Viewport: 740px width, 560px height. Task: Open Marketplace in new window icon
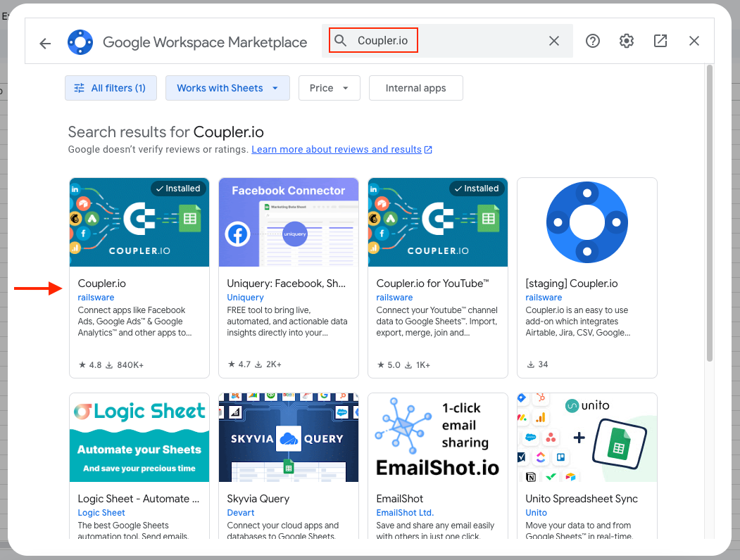coord(660,41)
